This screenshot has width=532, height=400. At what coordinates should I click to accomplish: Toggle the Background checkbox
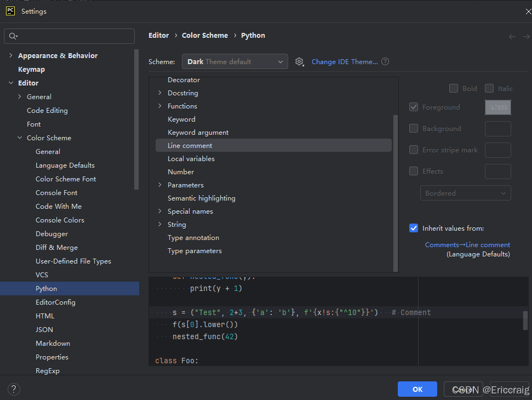coord(414,128)
